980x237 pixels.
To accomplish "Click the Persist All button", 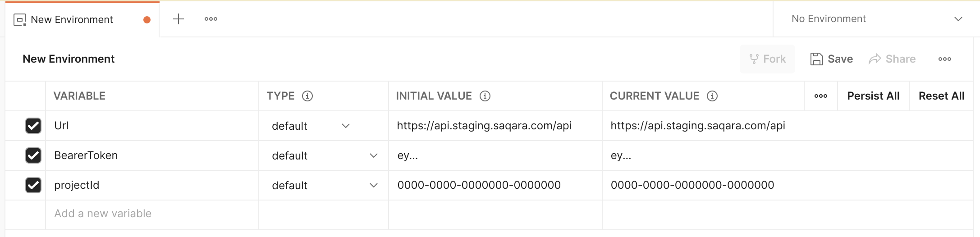I will click(x=873, y=96).
